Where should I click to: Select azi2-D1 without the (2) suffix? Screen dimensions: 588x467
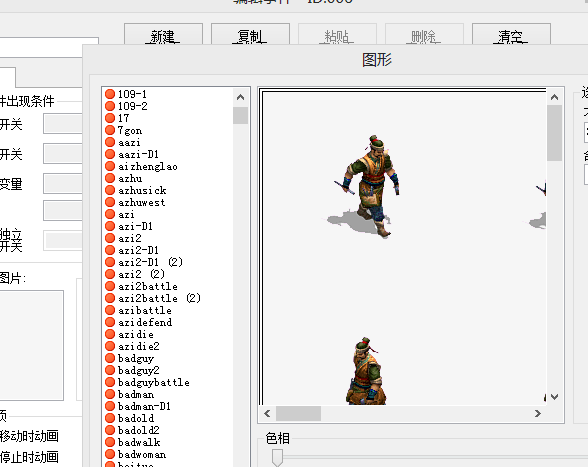[x=138, y=250]
